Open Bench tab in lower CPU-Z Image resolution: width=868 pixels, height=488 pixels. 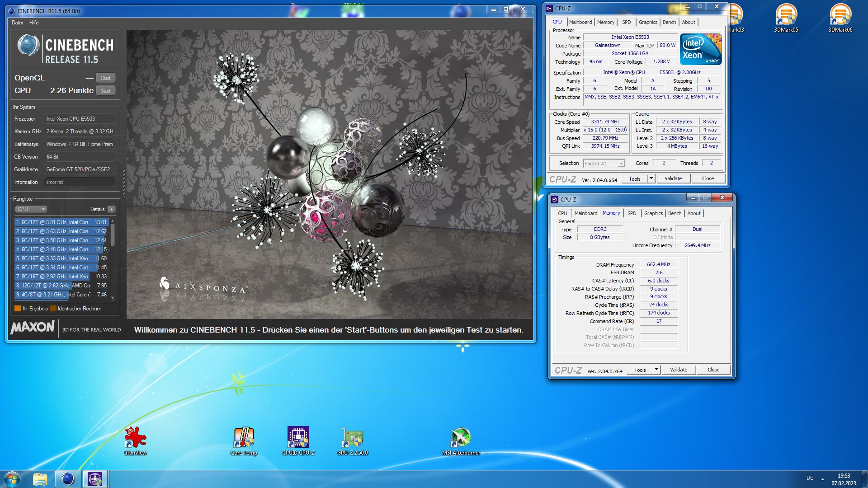pyautogui.click(x=675, y=213)
